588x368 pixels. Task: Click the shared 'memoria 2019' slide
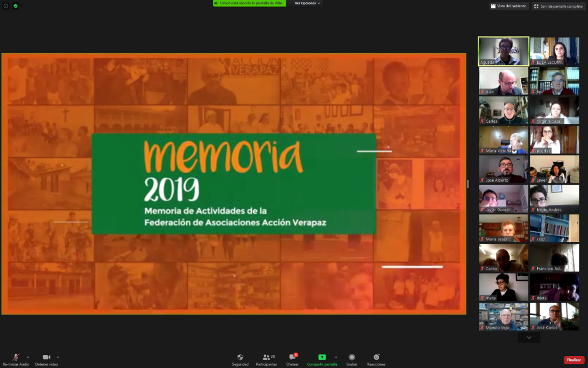pos(234,184)
